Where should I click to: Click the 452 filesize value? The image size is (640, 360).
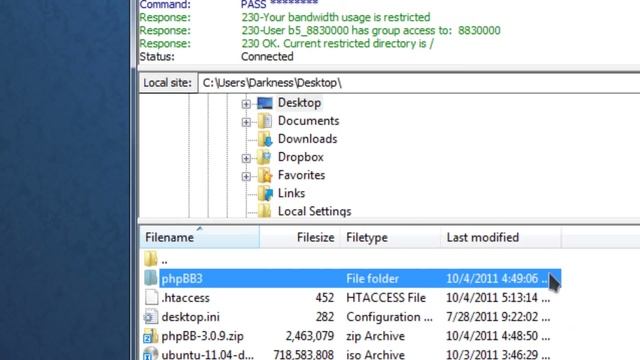324,298
